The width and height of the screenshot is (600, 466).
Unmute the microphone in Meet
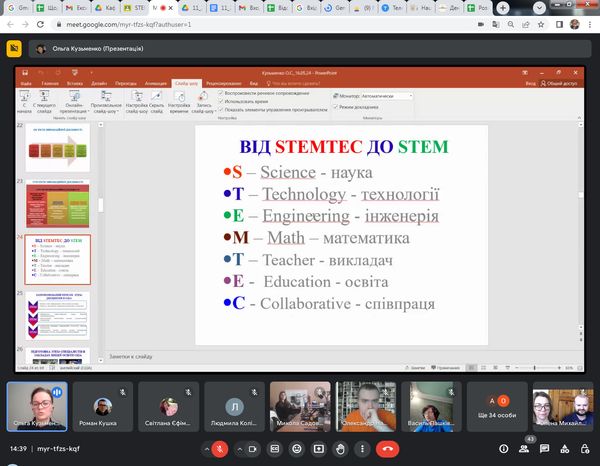point(220,449)
